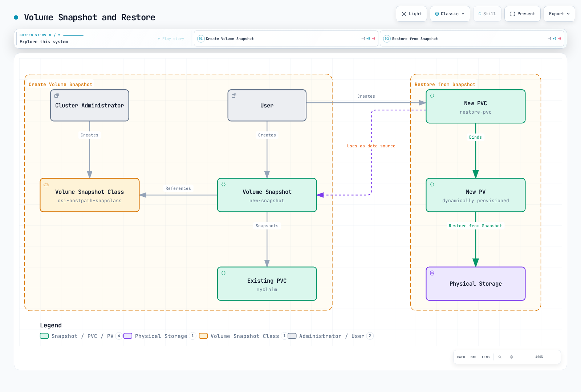Select the Restore from Snapshot guided view

(472, 38)
